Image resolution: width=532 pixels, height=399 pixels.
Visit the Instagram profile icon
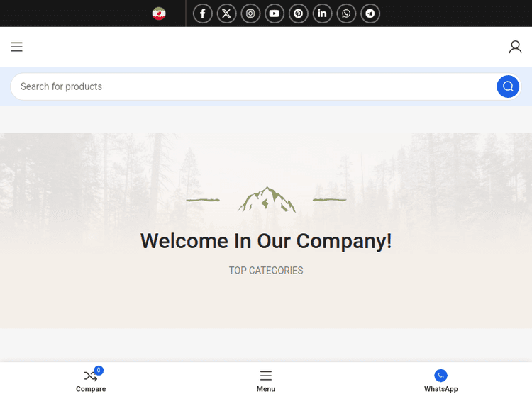point(250,13)
